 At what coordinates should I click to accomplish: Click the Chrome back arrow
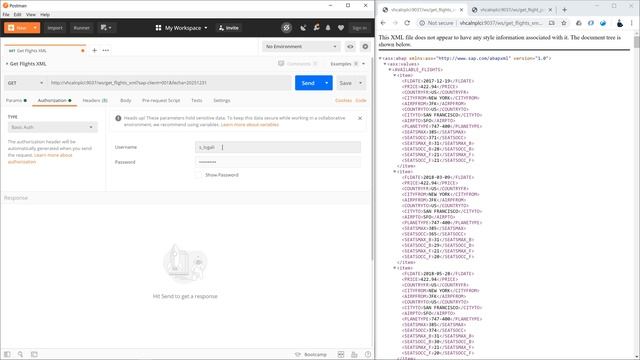click(383, 23)
